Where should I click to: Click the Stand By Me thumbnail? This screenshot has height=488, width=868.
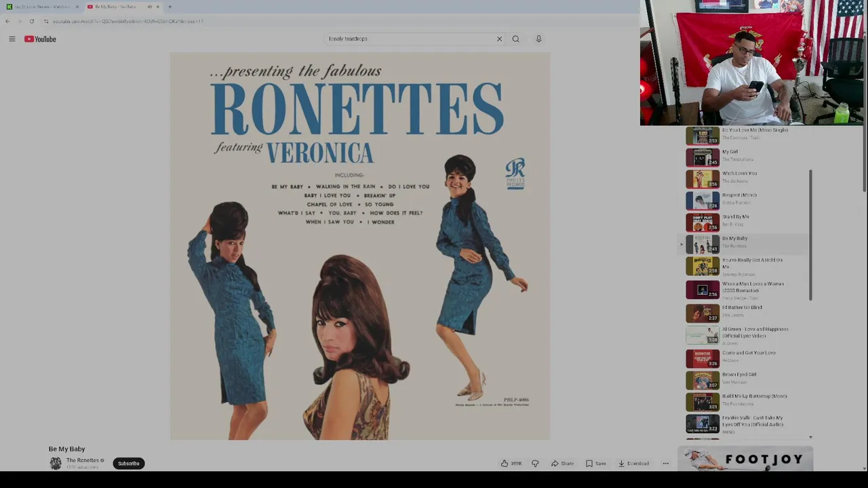[703, 222]
